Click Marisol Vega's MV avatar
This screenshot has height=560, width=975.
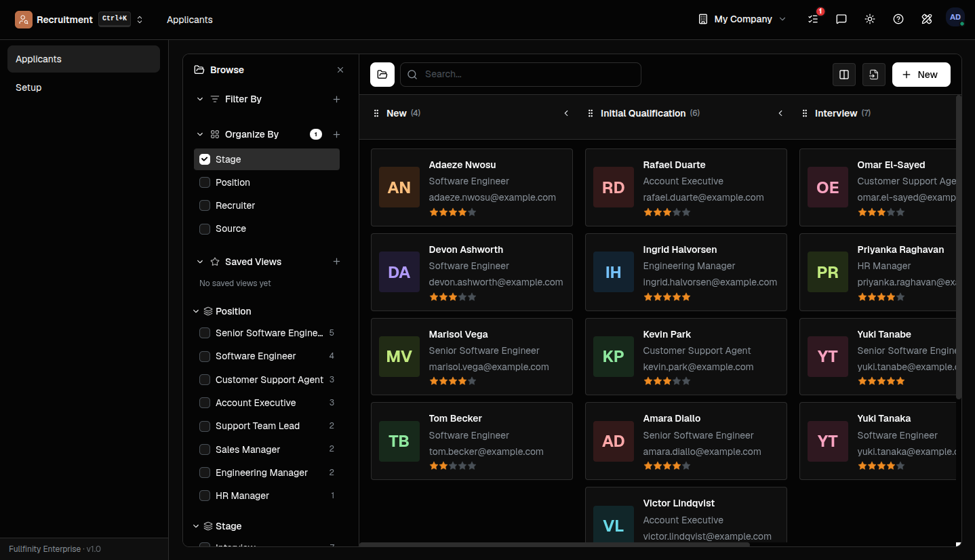click(x=399, y=357)
